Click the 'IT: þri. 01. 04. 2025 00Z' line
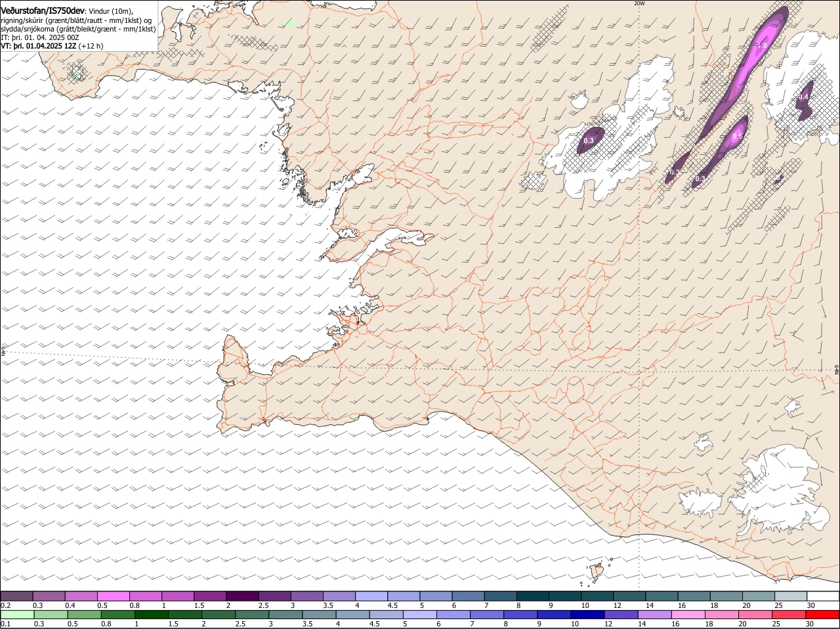This screenshot has width=840, height=629. pos(41,37)
